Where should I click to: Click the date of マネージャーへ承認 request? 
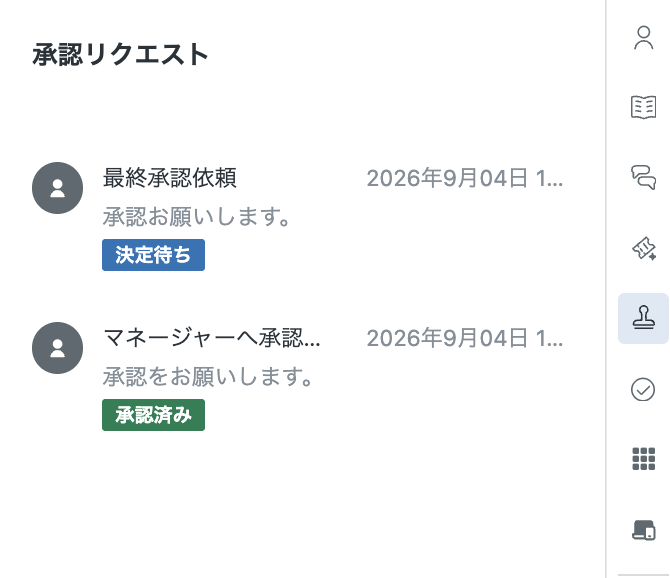coord(465,338)
